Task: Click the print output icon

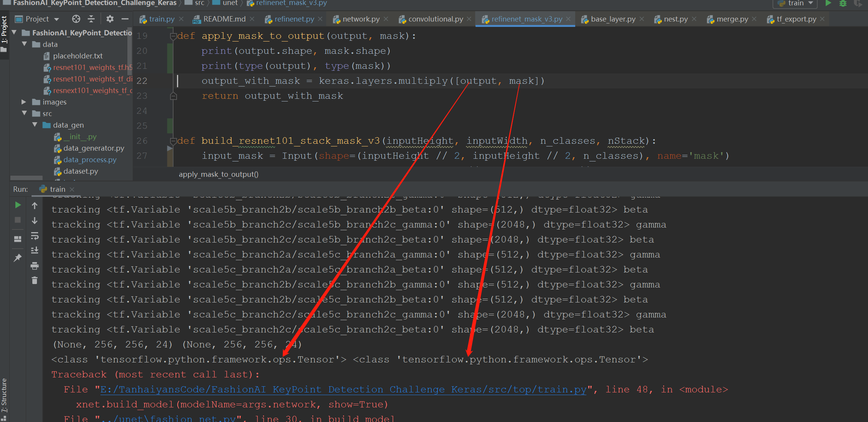Action: click(35, 266)
